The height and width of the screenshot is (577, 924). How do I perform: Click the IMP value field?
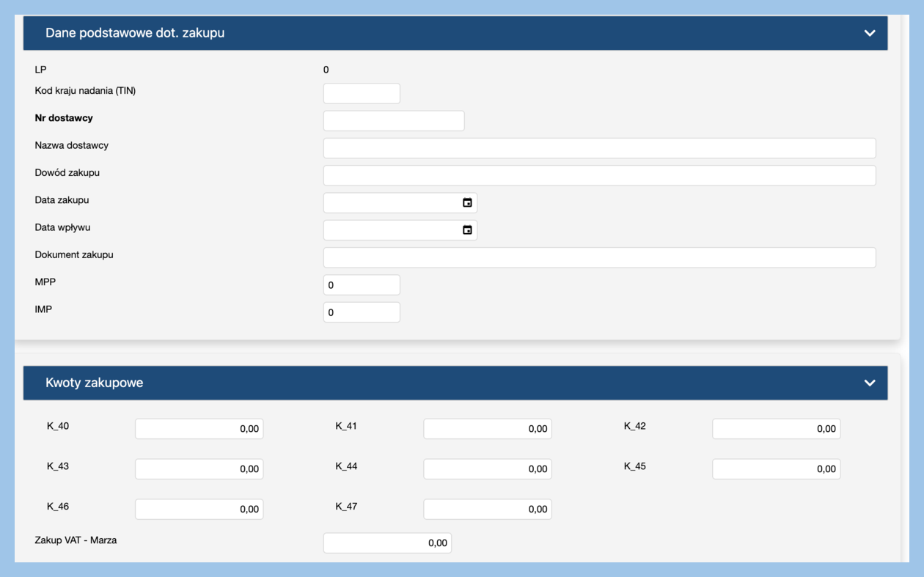tap(362, 312)
